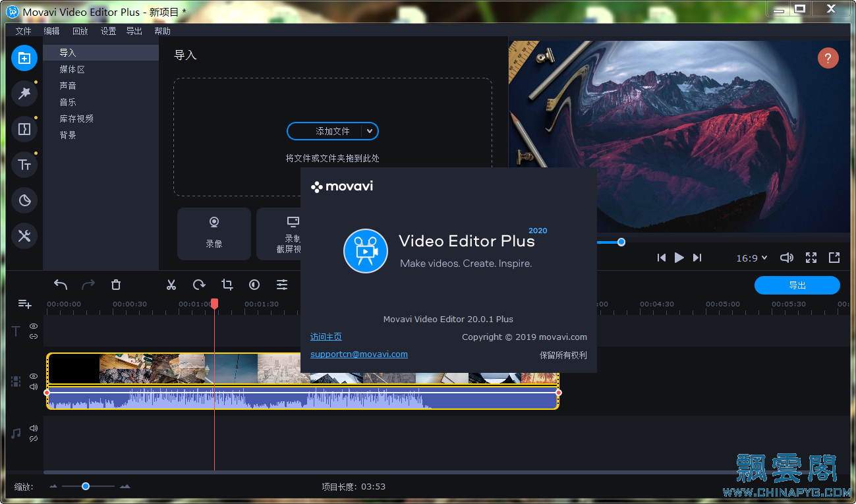Image resolution: width=856 pixels, height=504 pixels.
Task: Select 导入 in the side list
Action: point(101,53)
